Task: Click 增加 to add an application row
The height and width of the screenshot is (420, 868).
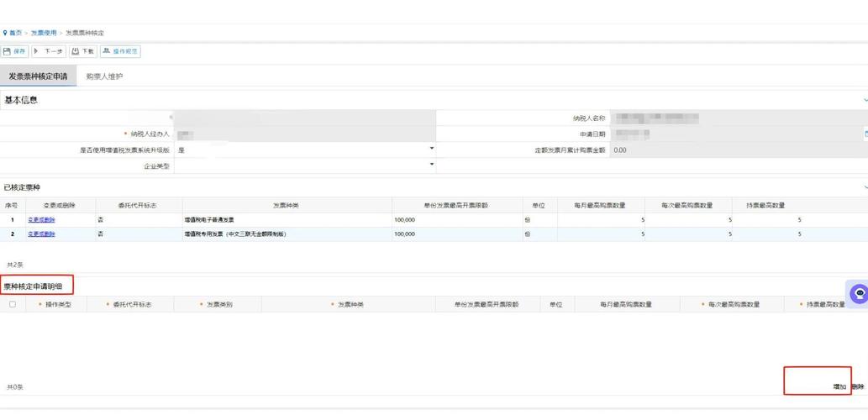Action: (x=839, y=386)
